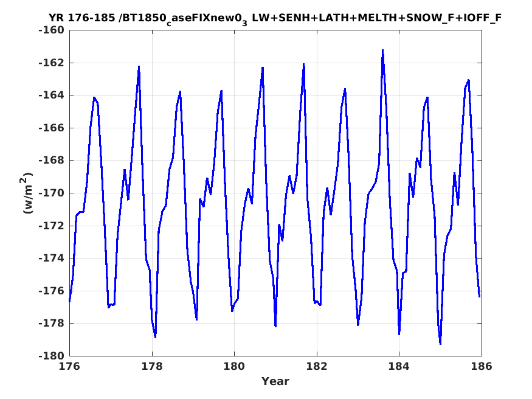Click the y-axis tick label "-164"

(x=52, y=95)
